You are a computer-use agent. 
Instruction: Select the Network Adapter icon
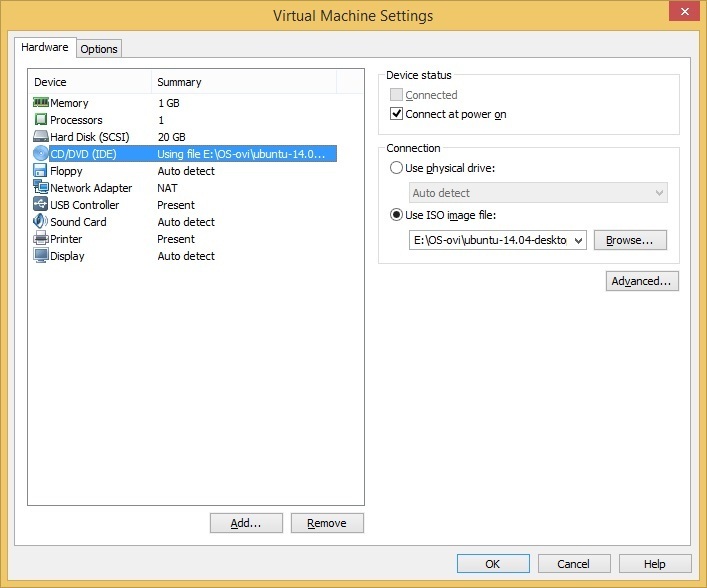[x=41, y=187]
